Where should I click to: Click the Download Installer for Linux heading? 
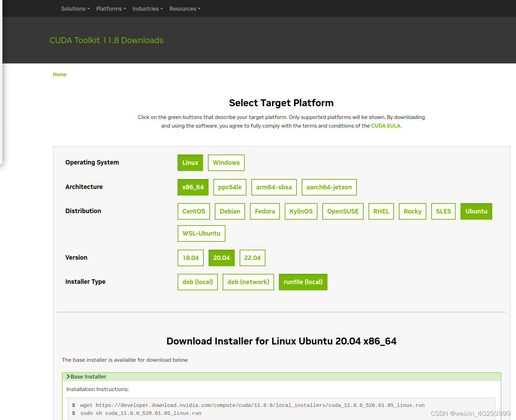pyautogui.click(x=281, y=341)
